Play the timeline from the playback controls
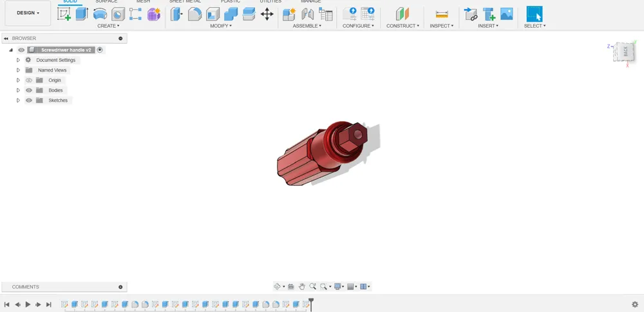644x312 pixels. point(28,305)
